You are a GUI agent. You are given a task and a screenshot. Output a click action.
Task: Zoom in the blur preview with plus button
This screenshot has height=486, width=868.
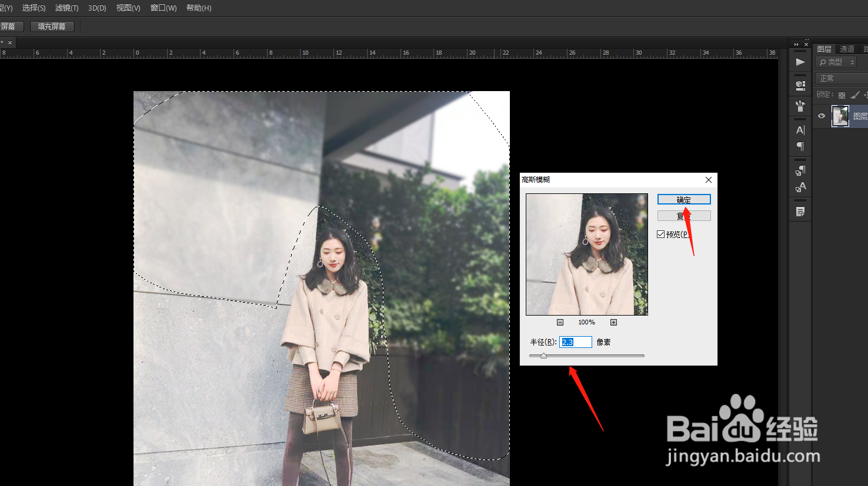pyautogui.click(x=613, y=322)
